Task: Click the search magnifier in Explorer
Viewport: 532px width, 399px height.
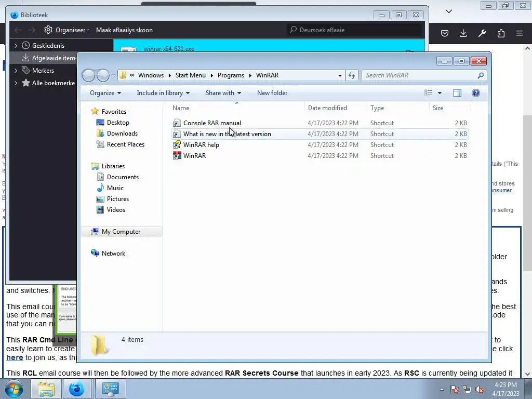Action: pyautogui.click(x=481, y=75)
